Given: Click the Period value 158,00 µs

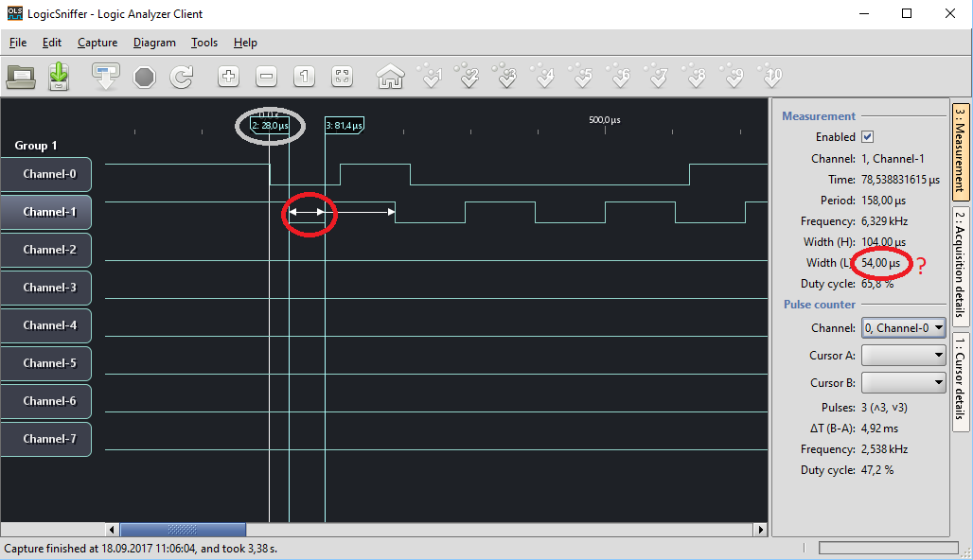Looking at the screenshot, I should pyautogui.click(x=884, y=201).
